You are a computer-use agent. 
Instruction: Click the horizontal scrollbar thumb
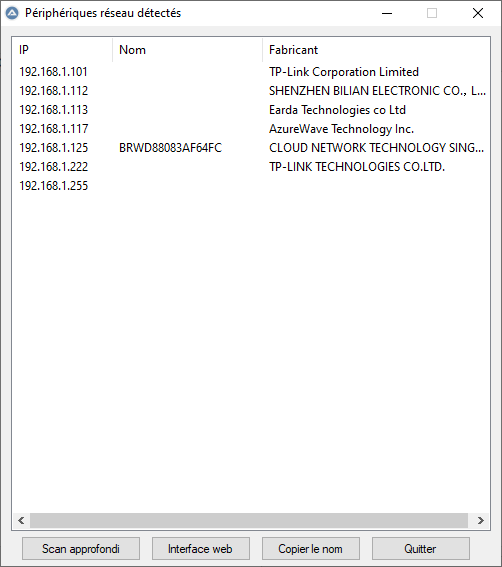249,520
